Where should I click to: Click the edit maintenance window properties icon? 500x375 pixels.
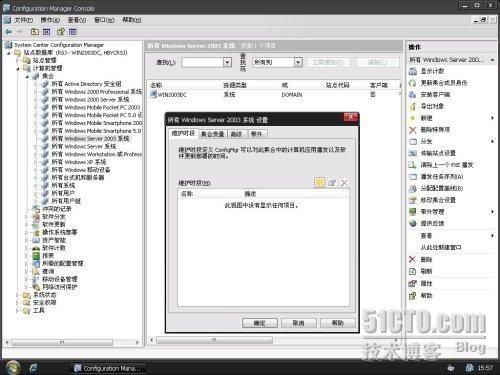tap(332, 182)
